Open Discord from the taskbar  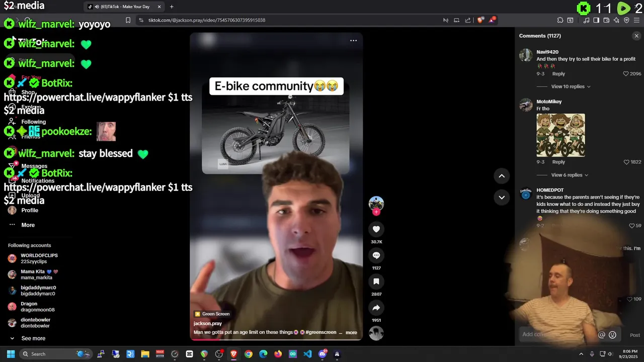(323, 354)
